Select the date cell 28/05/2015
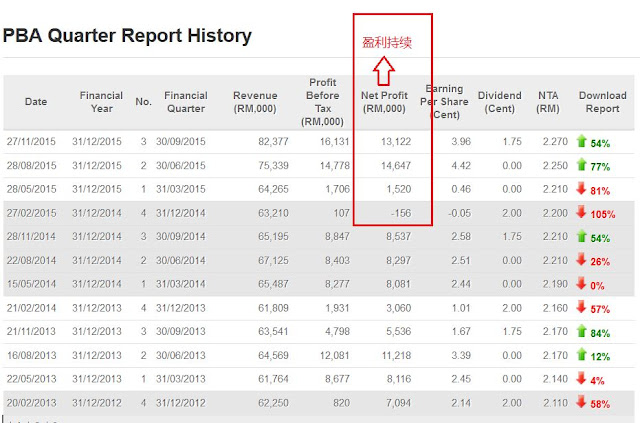The width and height of the screenshot is (640, 423). pyautogui.click(x=31, y=189)
